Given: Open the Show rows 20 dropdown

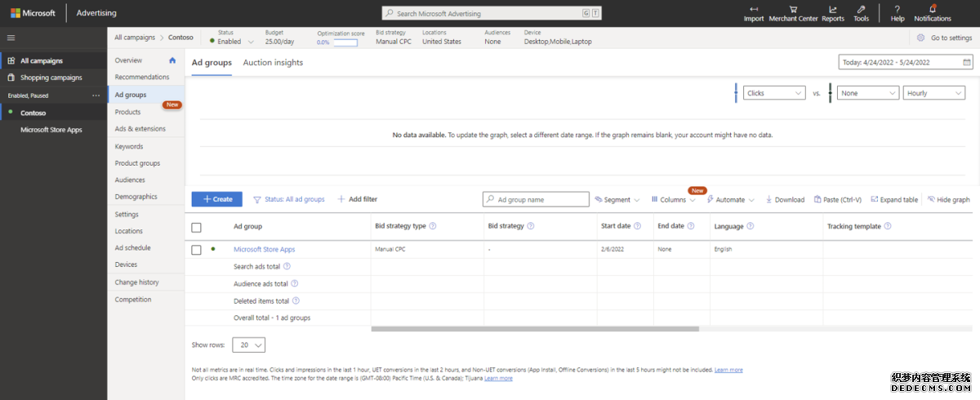Looking at the screenshot, I should 249,345.
